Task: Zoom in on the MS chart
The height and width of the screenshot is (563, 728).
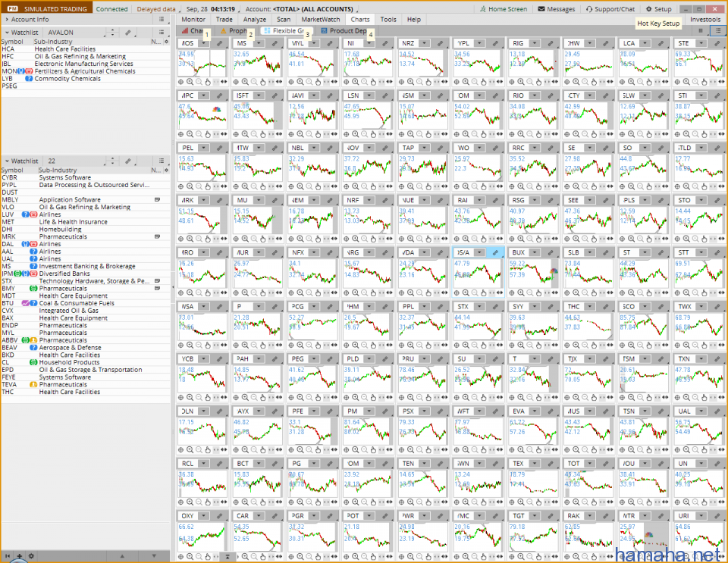Action: coord(245,82)
